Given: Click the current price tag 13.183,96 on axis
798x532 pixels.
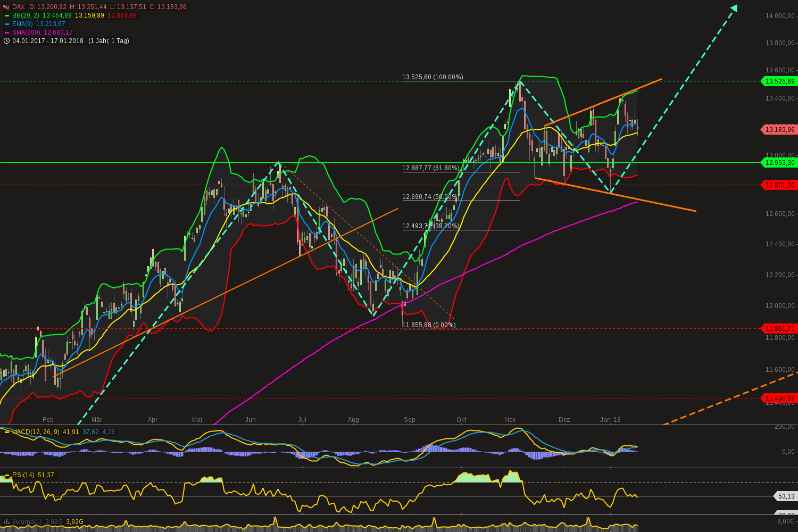Looking at the screenshot, I should 780,129.
